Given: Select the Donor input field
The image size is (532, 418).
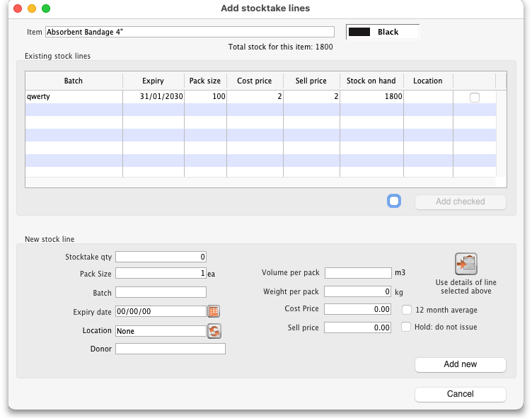Looking at the screenshot, I should (x=170, y=349).
